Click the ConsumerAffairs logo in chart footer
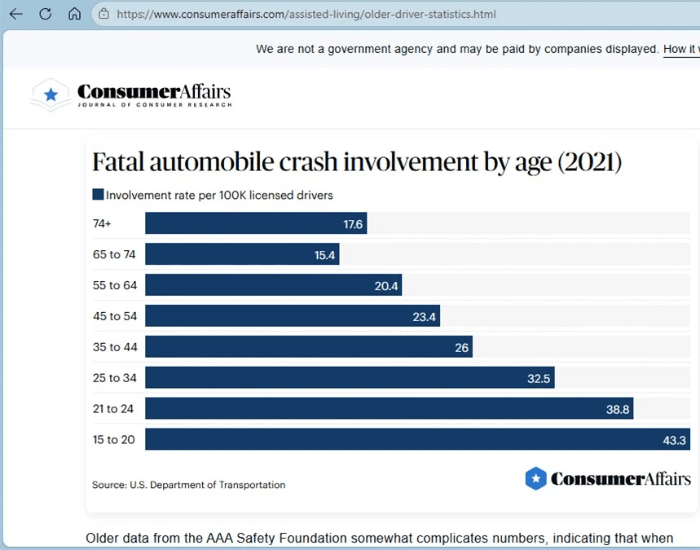Image resolution: width=700 pixels, height=550 pixels. 608,479
